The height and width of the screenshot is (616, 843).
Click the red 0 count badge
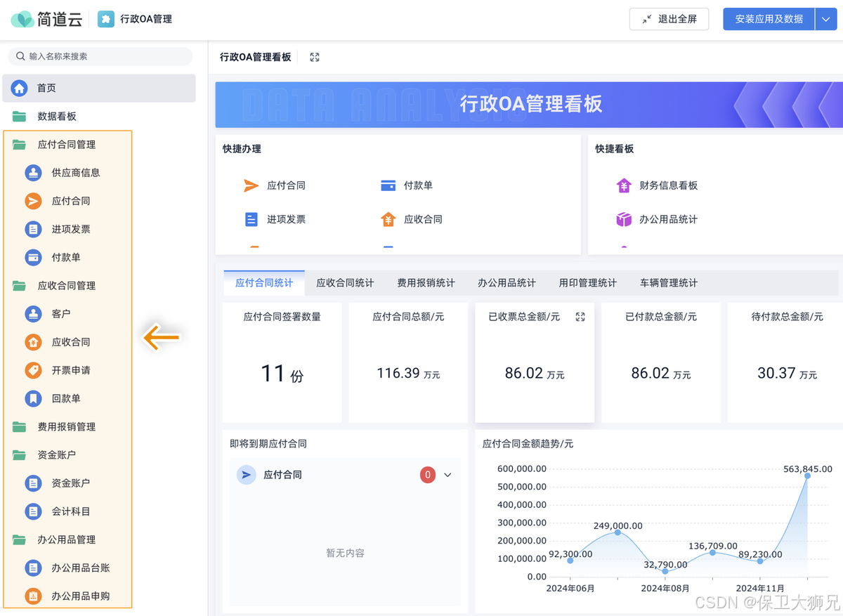tap(428, 475)
